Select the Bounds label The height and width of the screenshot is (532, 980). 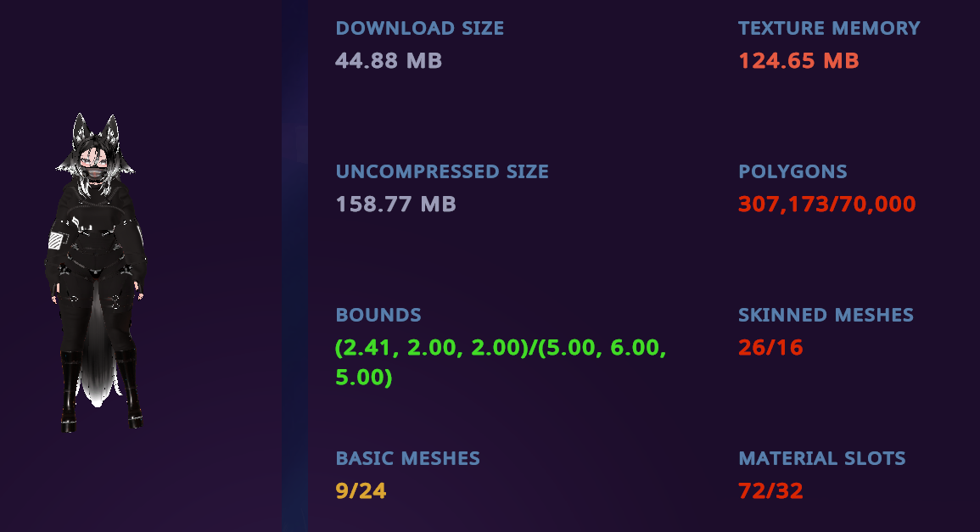[378, 315]
